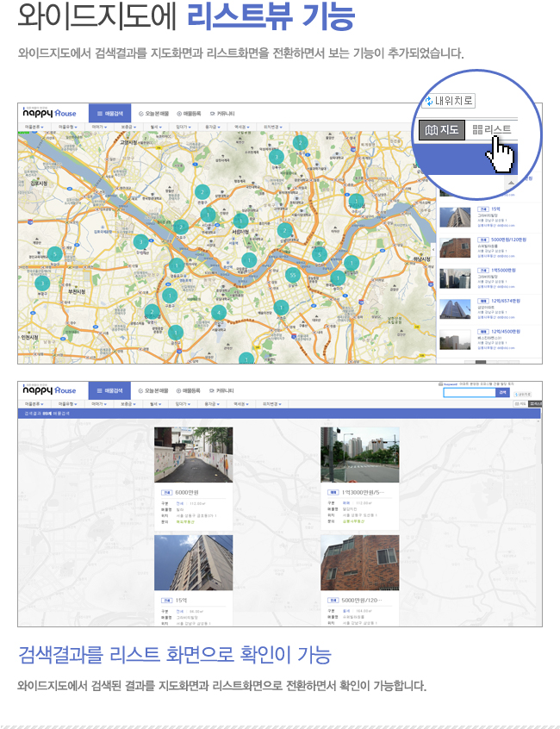560x729 pixels.
Task: Expand 매매가 filter in the map view
Action: [x=99, y=127]
